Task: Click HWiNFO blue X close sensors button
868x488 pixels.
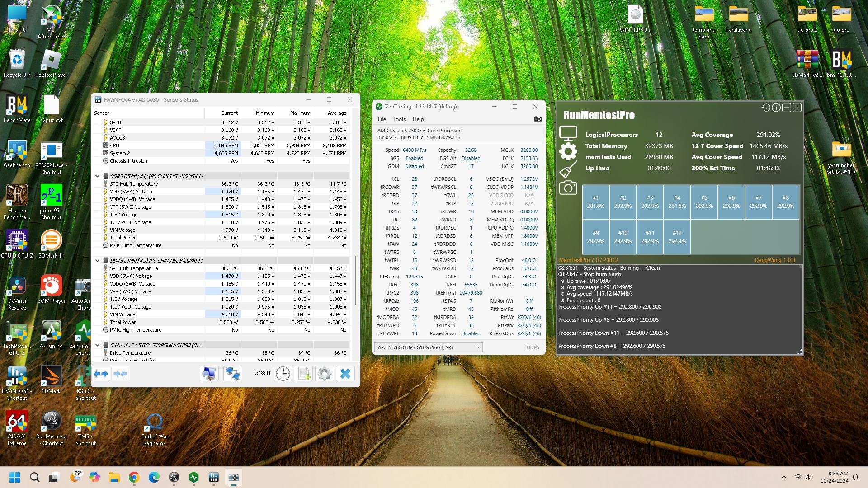Action: tap(345, 374)
